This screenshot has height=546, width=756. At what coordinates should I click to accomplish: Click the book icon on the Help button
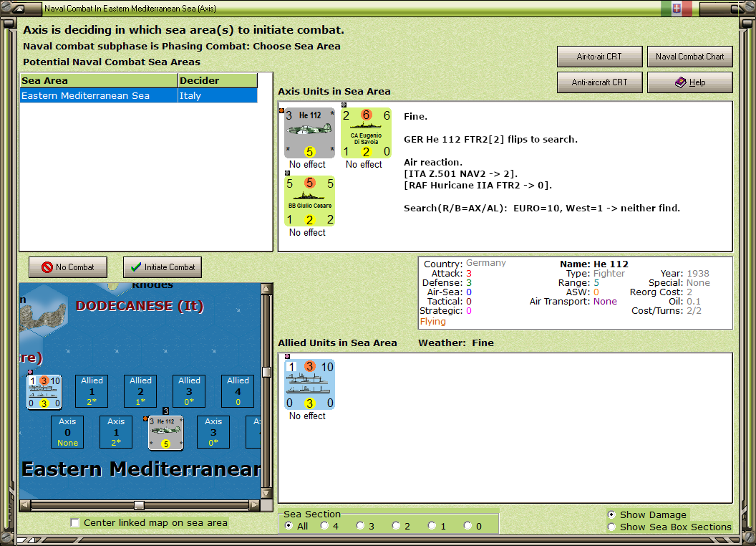point(680,82)
